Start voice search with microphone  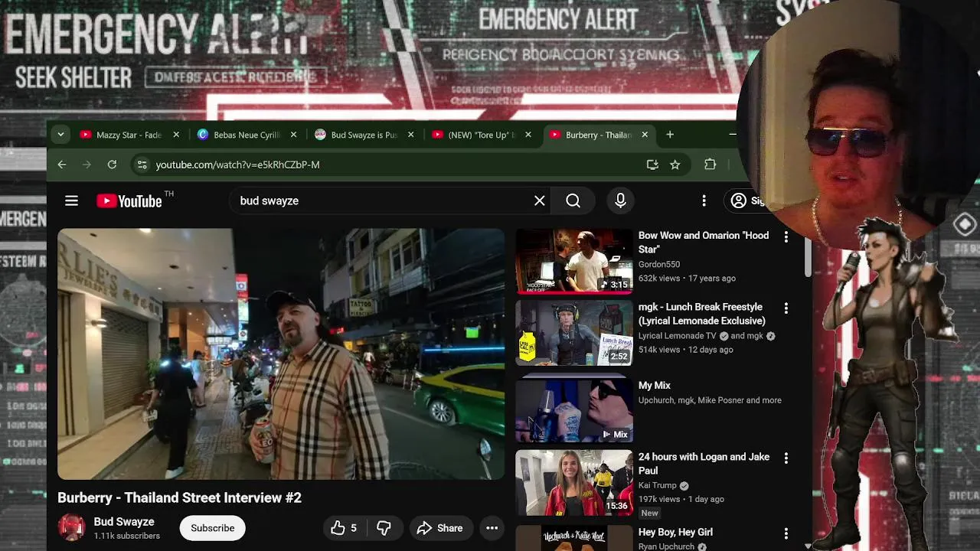[620, 201]
